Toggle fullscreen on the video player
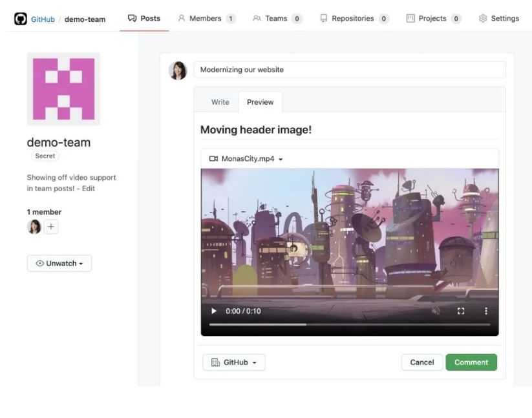The image size is (532, 418). [x=461, y=311]
